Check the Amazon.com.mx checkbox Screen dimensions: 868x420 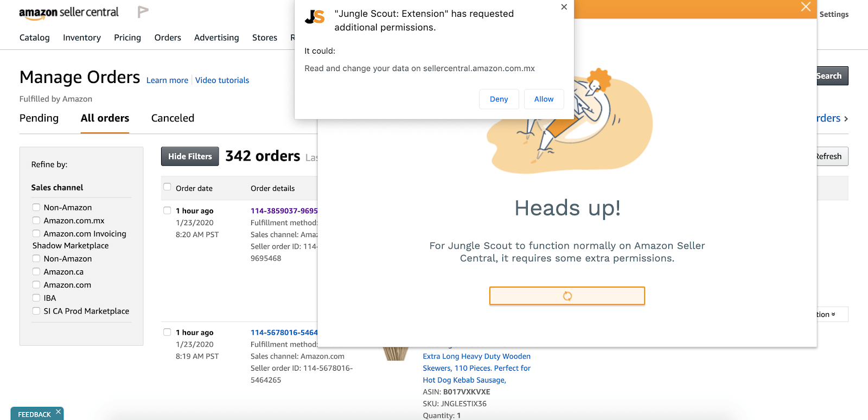point(36,220)
